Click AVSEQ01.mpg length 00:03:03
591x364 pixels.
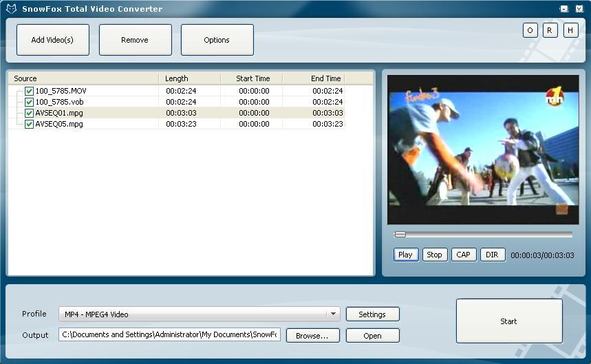[x=182, y=113]
